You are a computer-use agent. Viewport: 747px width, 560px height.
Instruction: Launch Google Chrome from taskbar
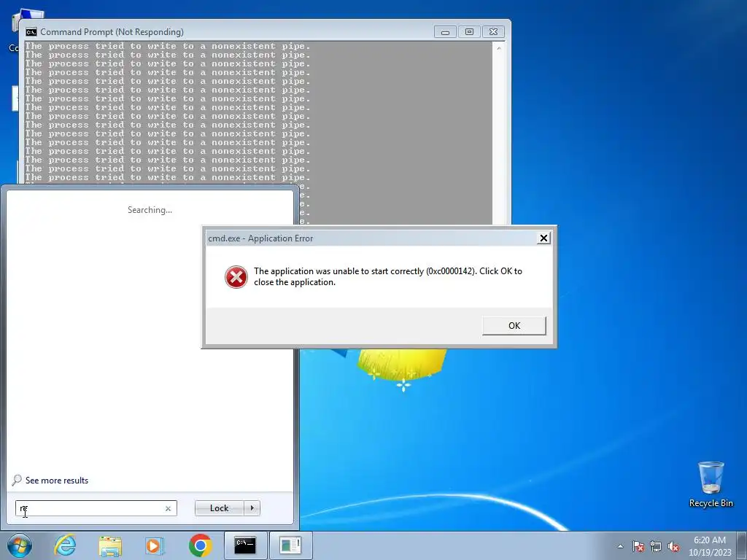[x=200, y=545]
